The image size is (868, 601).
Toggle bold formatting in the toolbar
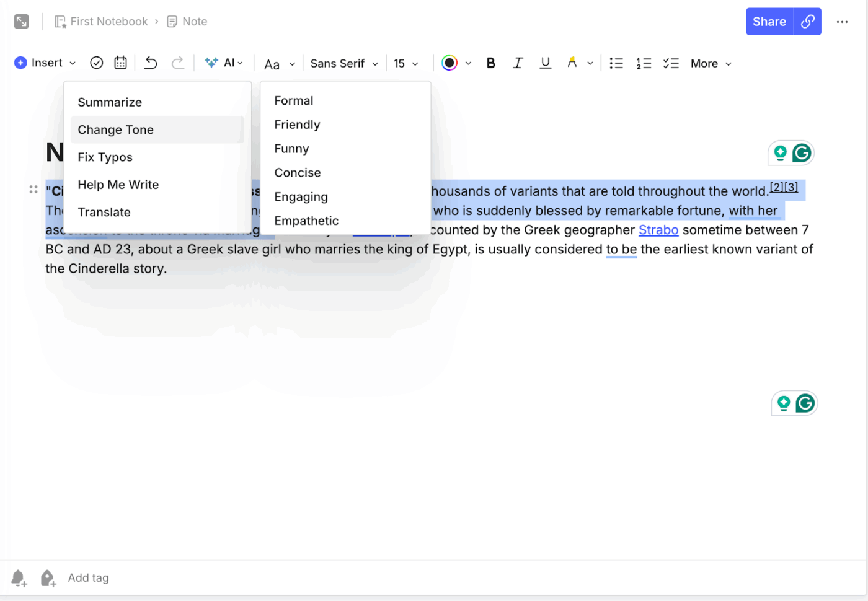click(x=490, y=63)
